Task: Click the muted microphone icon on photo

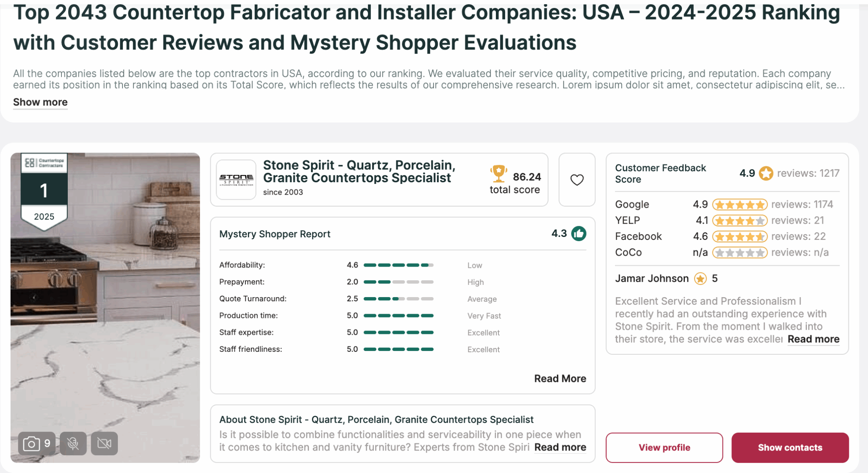Action: (73, 443)
